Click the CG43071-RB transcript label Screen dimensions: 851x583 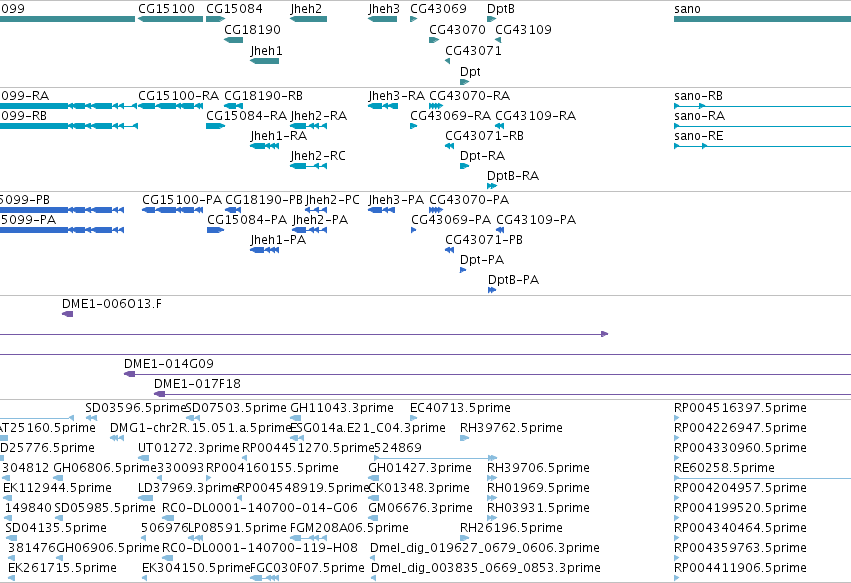tap(485, 136)
